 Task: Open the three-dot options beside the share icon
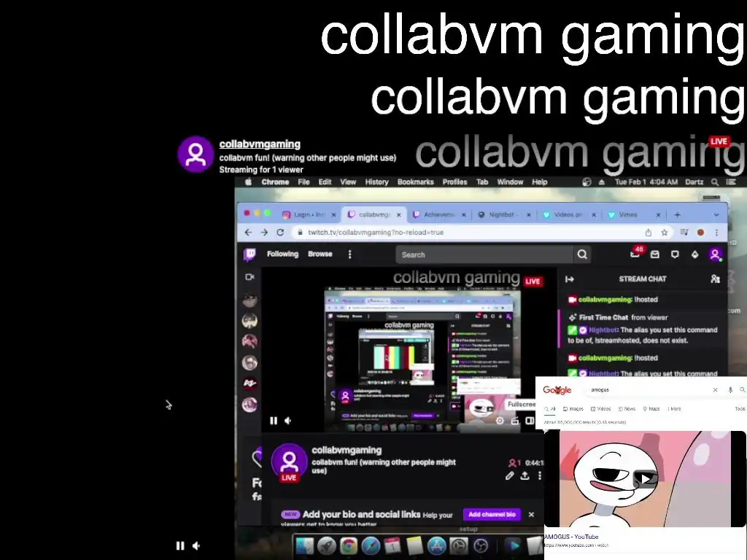(540, 475)
